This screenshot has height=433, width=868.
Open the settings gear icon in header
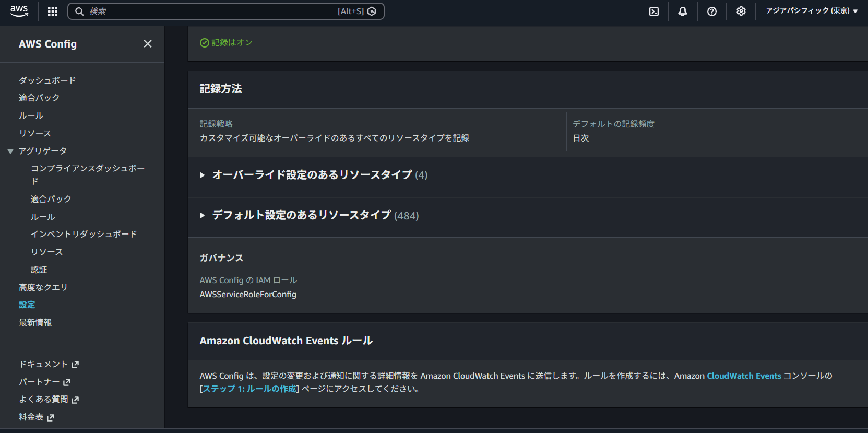tap(741, 11)
